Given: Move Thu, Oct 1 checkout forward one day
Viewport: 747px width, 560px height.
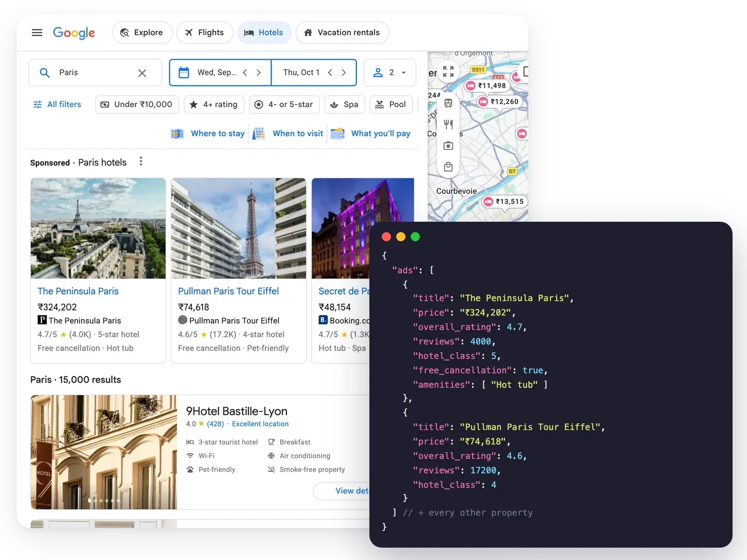Looking at the screenshot, I should (x=344, y=73).
